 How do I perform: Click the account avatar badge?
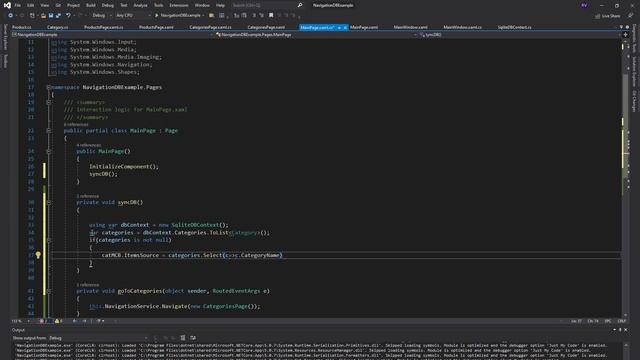point(584,5)
